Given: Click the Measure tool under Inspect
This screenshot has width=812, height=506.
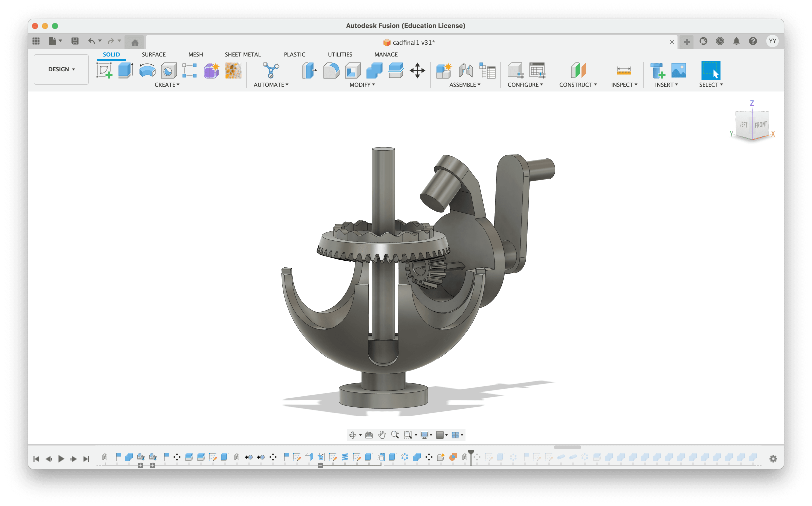Looking at the screenshot, I should (x=624, y=70).
